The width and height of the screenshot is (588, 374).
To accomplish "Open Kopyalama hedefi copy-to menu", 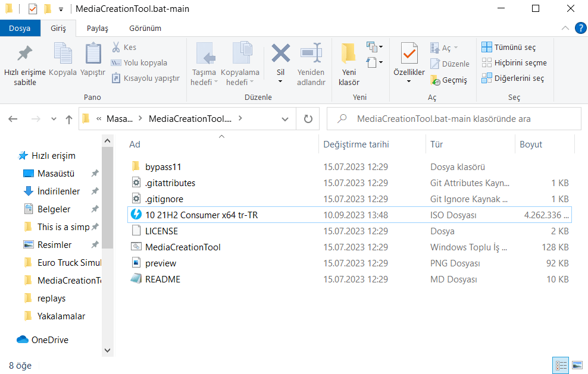I will tap(240, 64).
